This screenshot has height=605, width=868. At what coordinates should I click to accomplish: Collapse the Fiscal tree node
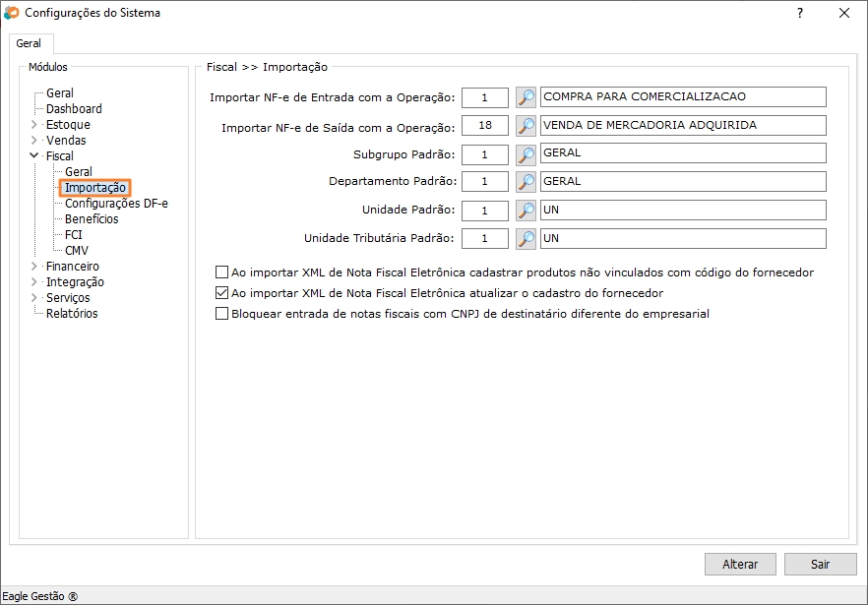34,156
